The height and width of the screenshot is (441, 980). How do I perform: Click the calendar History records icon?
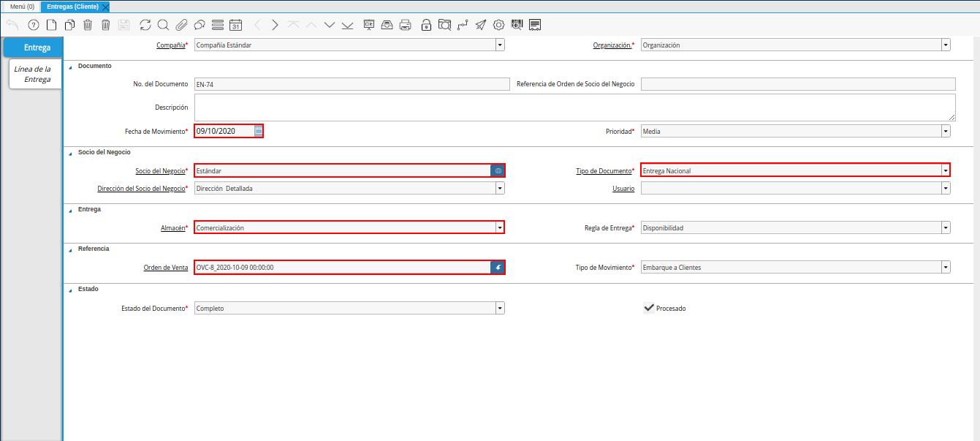coord(235,25)
